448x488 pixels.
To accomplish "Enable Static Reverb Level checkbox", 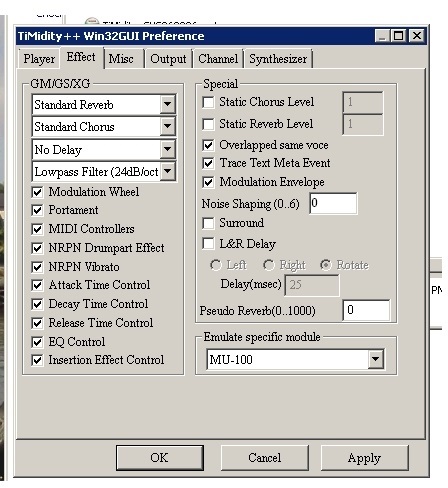I will (x=208, y=124).
